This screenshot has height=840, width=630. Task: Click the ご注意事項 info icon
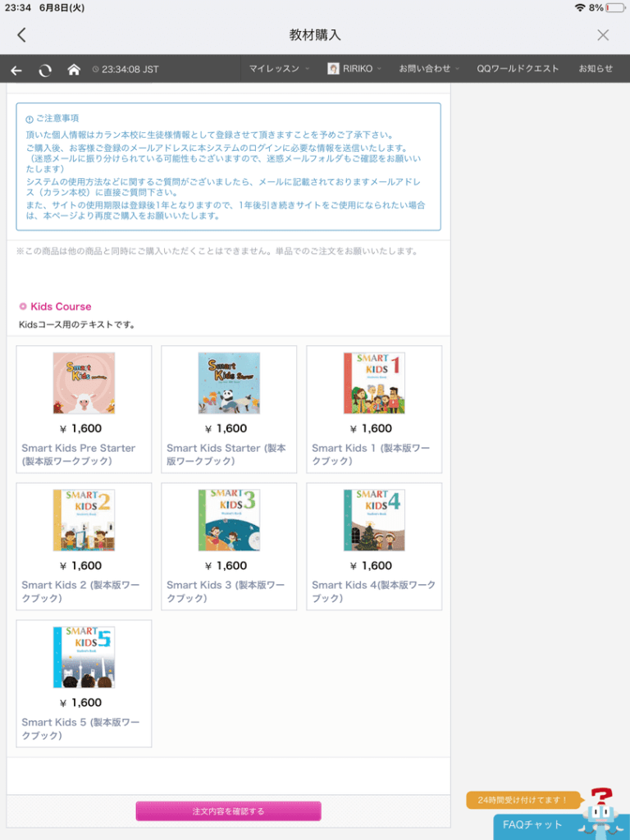coord(30,119)
